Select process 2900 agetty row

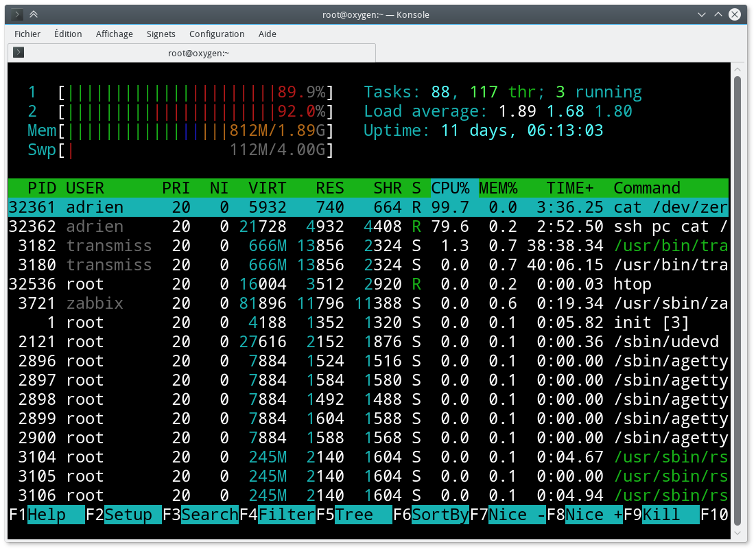tap(368, 438)
